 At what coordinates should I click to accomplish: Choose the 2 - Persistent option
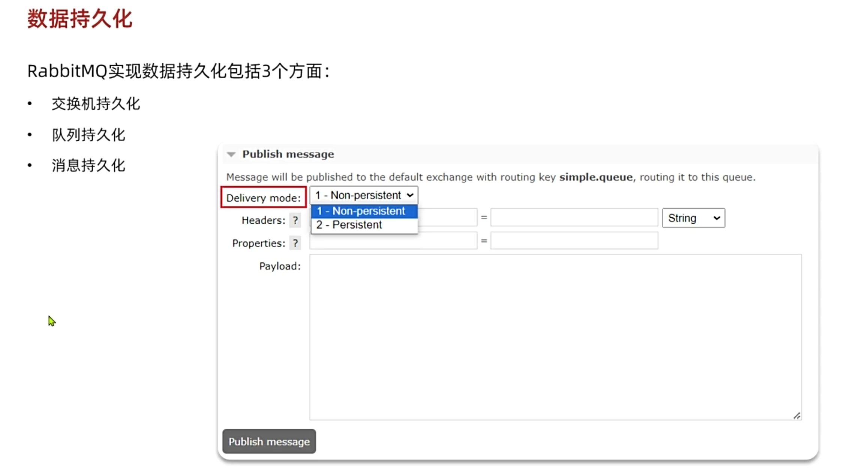point(364,225)
